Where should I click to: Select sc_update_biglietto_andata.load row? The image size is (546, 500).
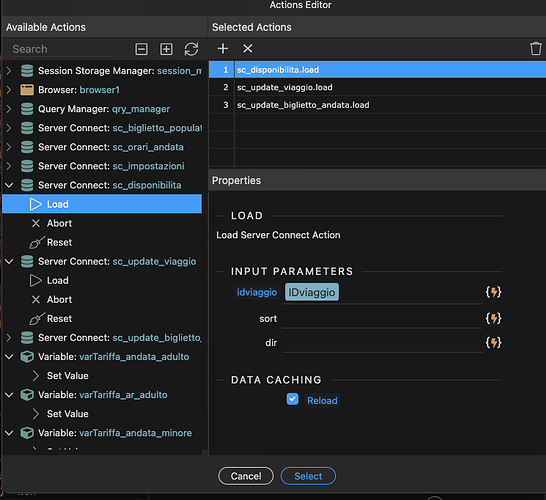(x=377, y=105)
